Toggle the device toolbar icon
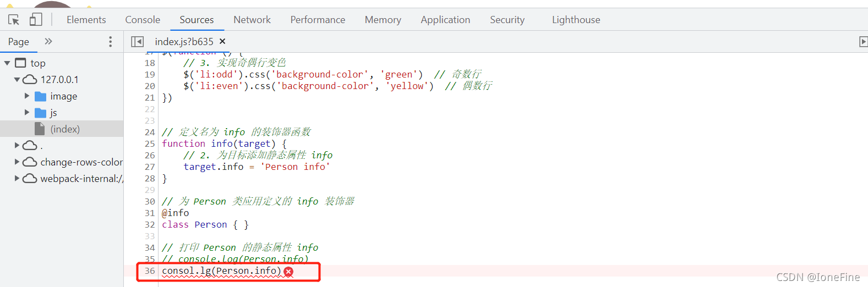Viewport: 868px width, 287px height. (x=36, y=20)
